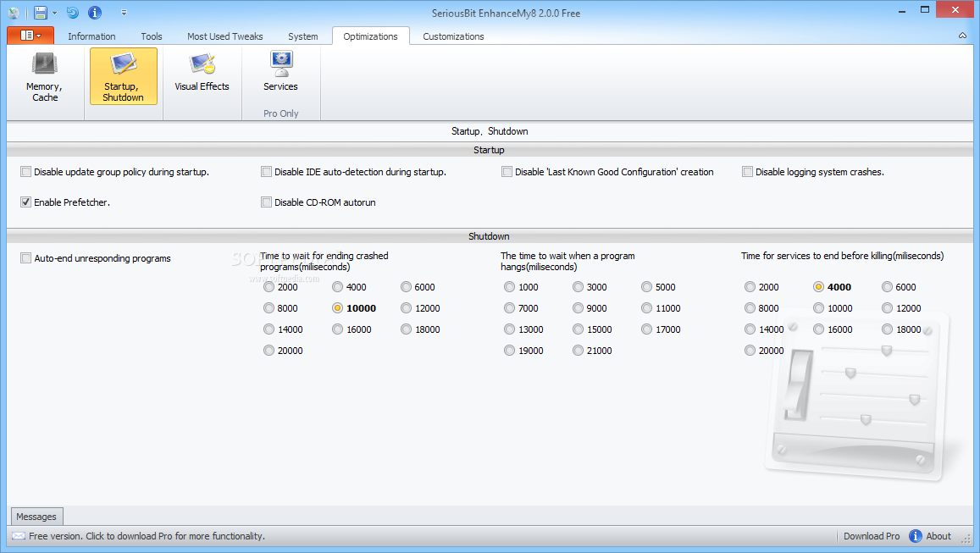The image size is (980, 553).
Task: Click the envelope icon in status bar
Action: 19,536
